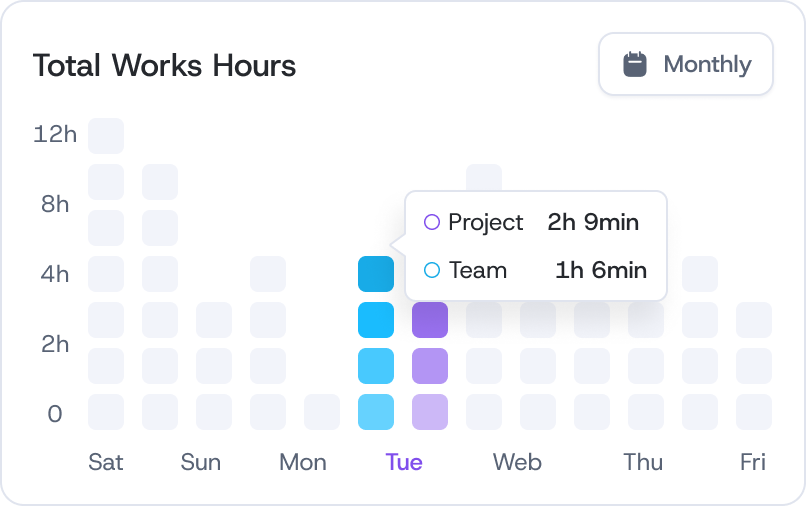Screen dimensions: 806x506
Task: Click the Project time value 2h 9min
Action: coord(593,222)
